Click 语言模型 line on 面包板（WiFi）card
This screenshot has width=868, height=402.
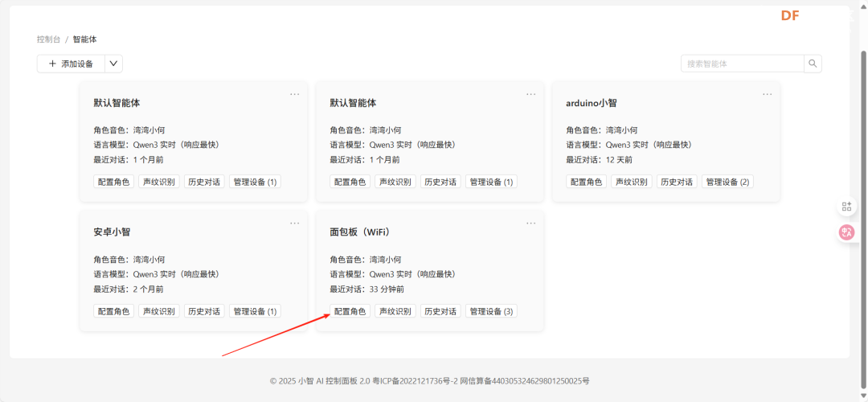(393, 274)
